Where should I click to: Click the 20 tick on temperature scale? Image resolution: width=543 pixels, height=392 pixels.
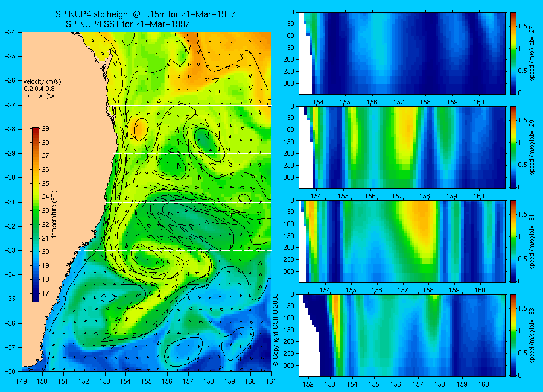(45, 251)
